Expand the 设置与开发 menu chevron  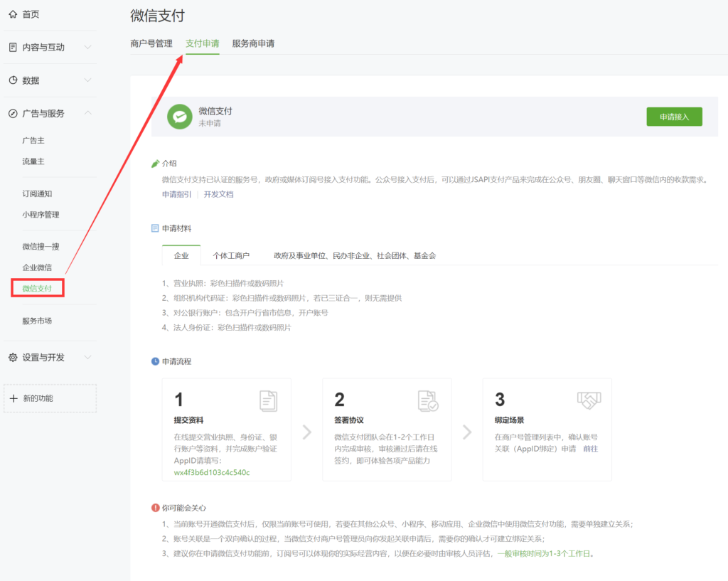click(x=87, y=357)
